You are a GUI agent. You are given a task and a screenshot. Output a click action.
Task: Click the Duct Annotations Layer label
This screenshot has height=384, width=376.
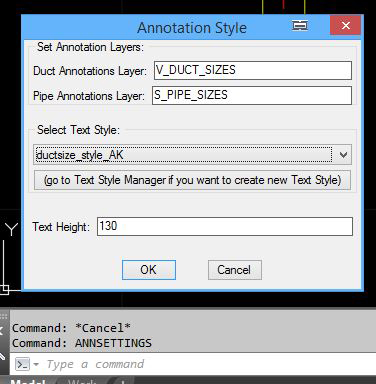point(90,71)
